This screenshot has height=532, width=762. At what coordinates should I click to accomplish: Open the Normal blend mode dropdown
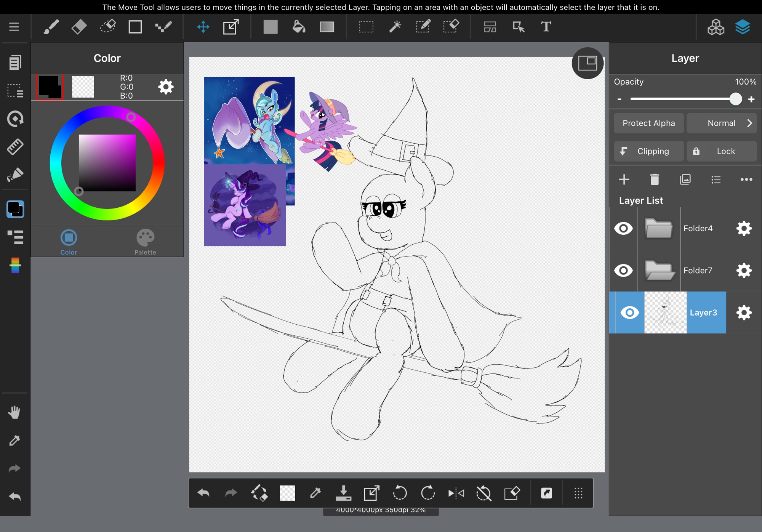coord(722,123)
